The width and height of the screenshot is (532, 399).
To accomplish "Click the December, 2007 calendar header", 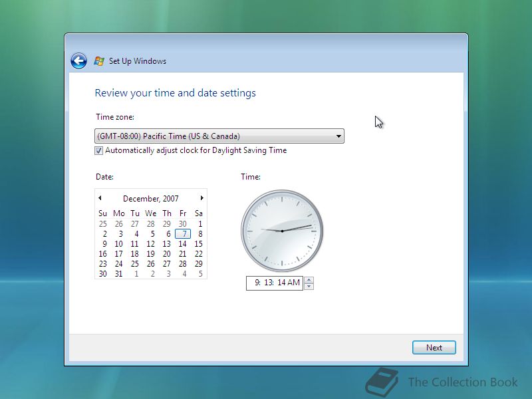I will tap(151, 198).
